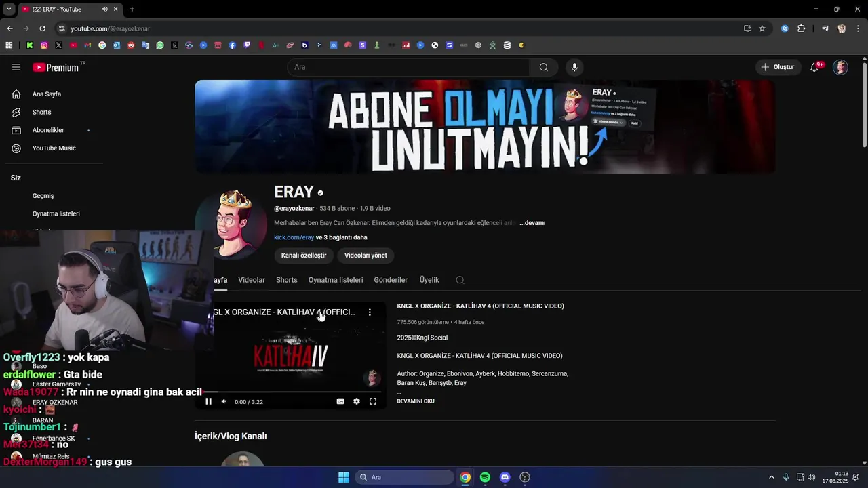Open the kick.com/eray link

pyautogui.click(x=294, y=237)
